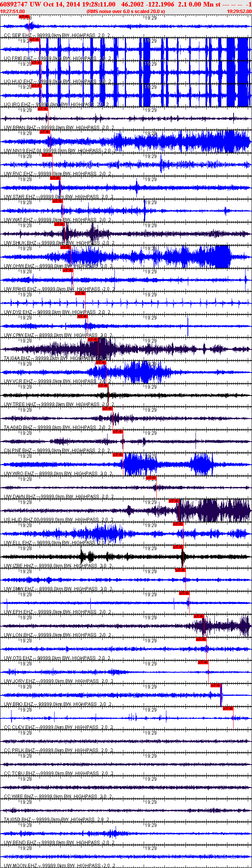Click the "UW BRAN BHZ" station label
The image size is (252, 868).
click(20, 128)
